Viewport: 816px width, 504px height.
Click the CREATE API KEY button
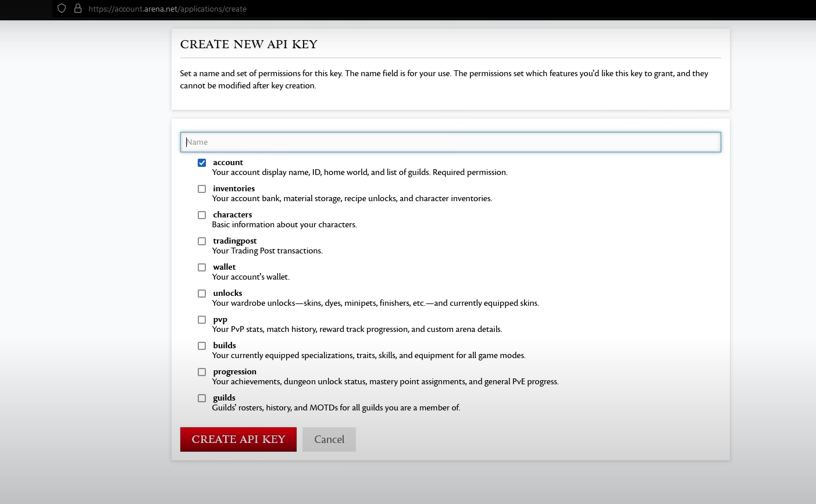(x=238, y=439)
